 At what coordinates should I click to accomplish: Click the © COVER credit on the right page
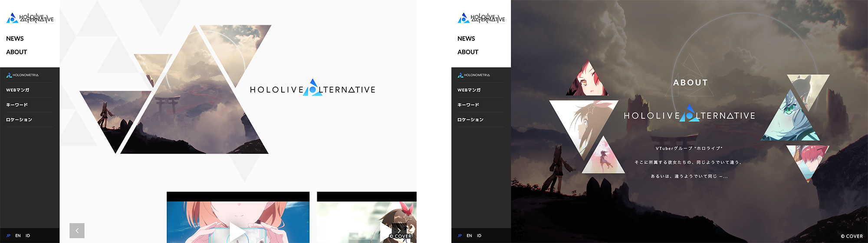852,236
